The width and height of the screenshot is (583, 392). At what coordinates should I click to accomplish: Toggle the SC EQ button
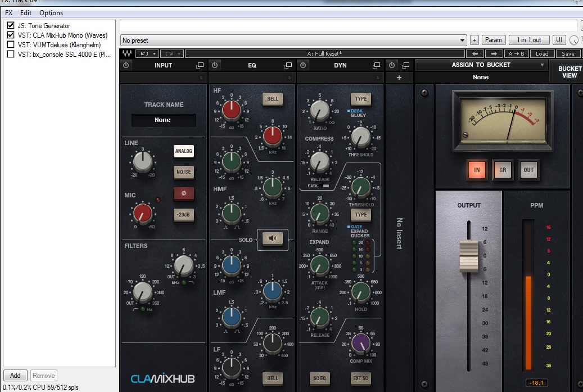coord(319,379)
